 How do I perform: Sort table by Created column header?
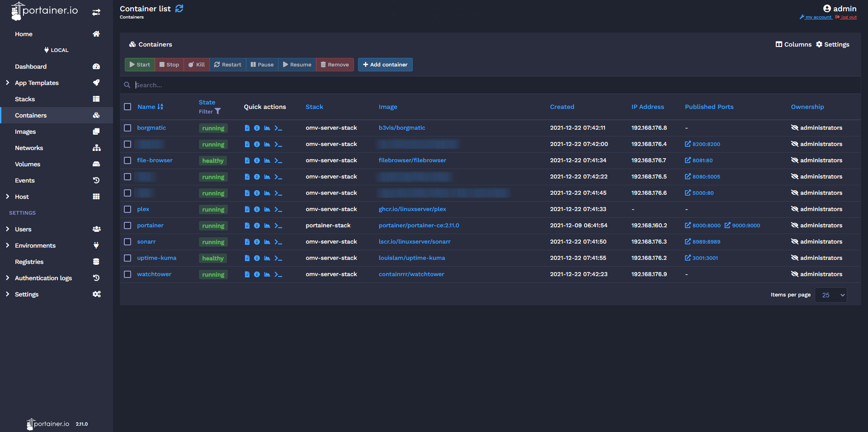562,107
